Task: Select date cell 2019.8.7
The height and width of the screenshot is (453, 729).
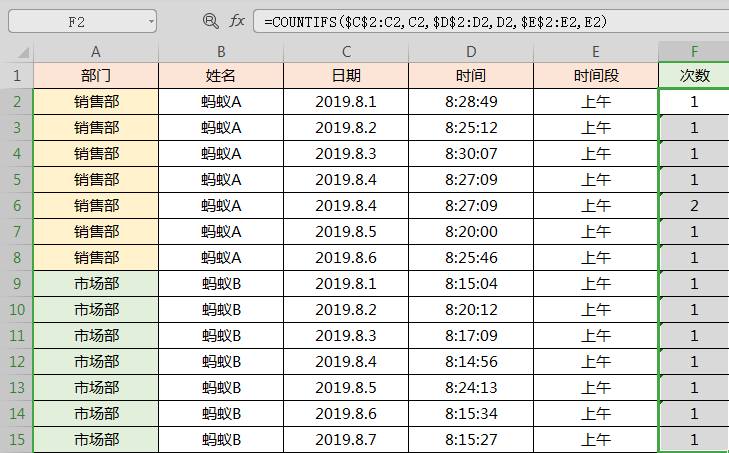Action: tap(346, 439)
